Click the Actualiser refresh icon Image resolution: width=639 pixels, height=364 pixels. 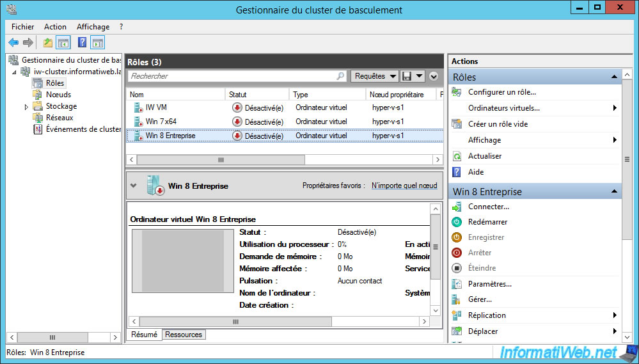457,156
